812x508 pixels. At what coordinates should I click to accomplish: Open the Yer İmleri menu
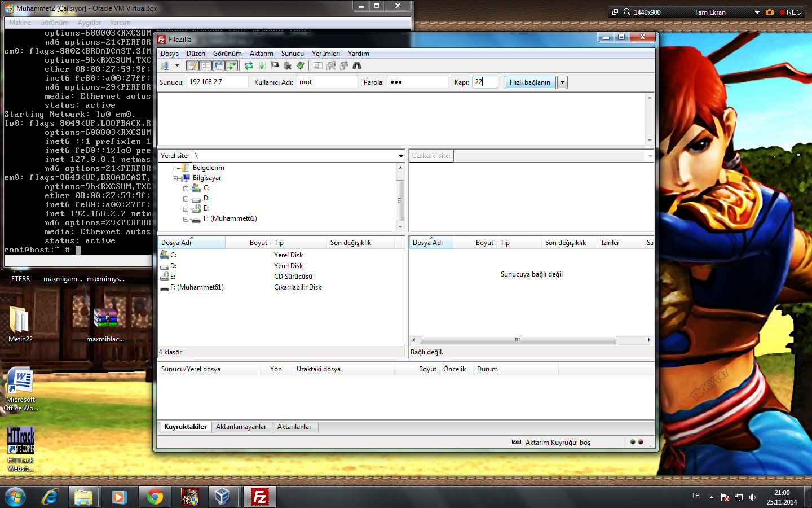pos(326,54)
